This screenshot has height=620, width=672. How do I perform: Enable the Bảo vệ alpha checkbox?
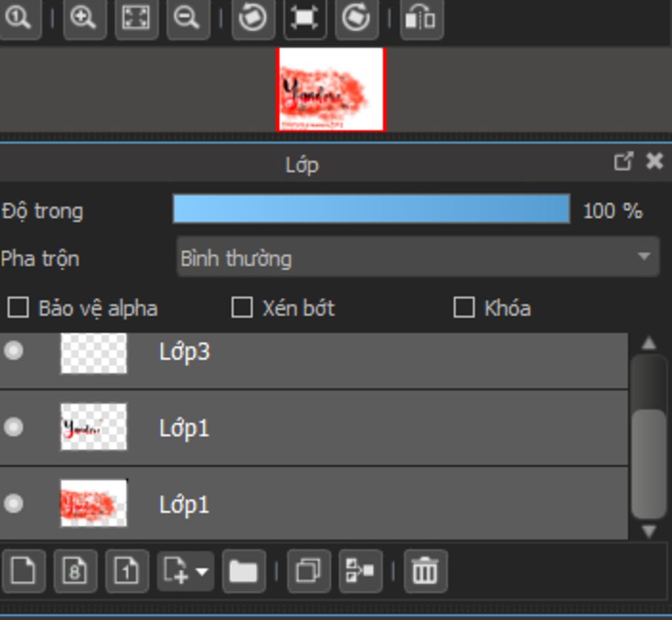point(18,308)
